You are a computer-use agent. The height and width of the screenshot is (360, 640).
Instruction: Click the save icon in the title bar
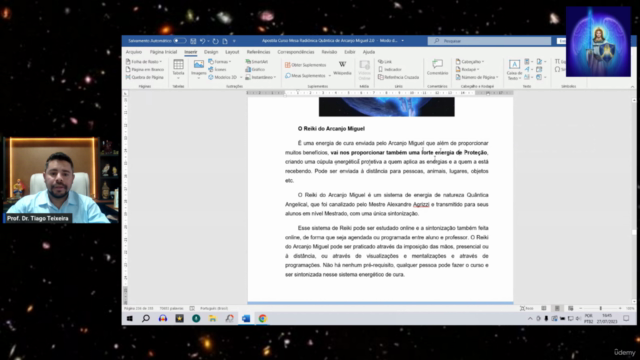tap(193, 41)
